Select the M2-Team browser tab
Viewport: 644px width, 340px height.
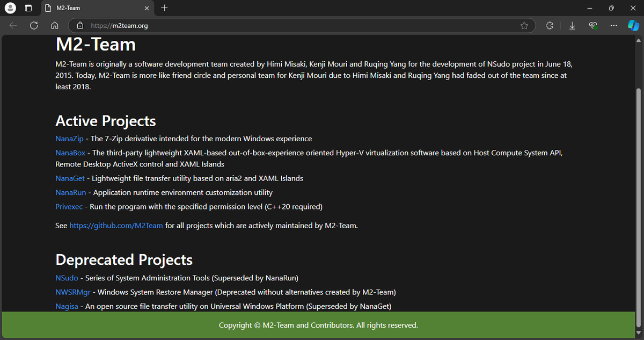[x=98, y=8]
